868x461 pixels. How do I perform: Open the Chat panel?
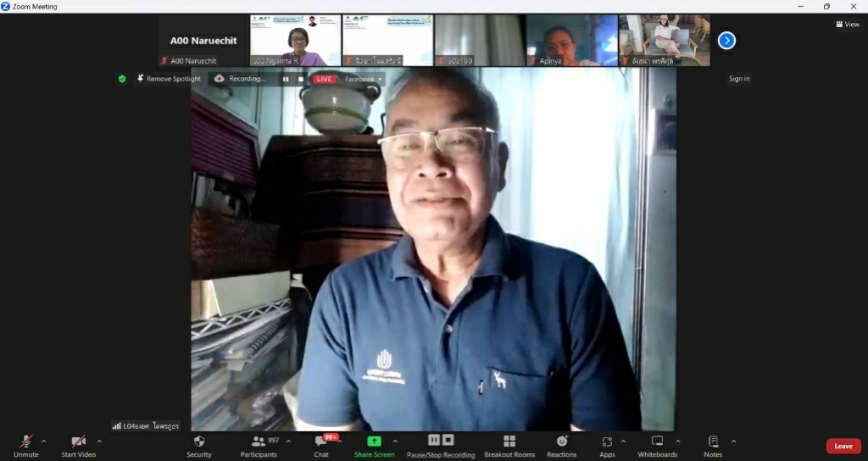coord(321,446)
